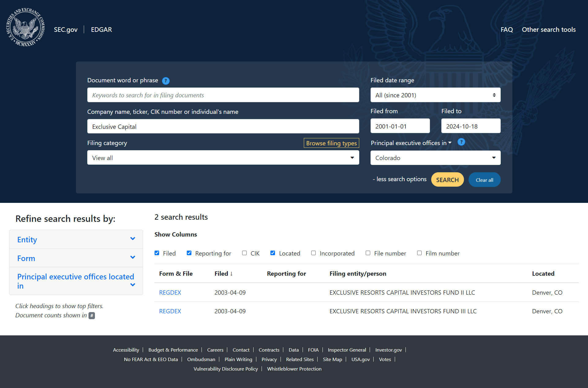
Task: Open Plain Writing footer link
Action: pyautogui.click(x=238, y=360)
